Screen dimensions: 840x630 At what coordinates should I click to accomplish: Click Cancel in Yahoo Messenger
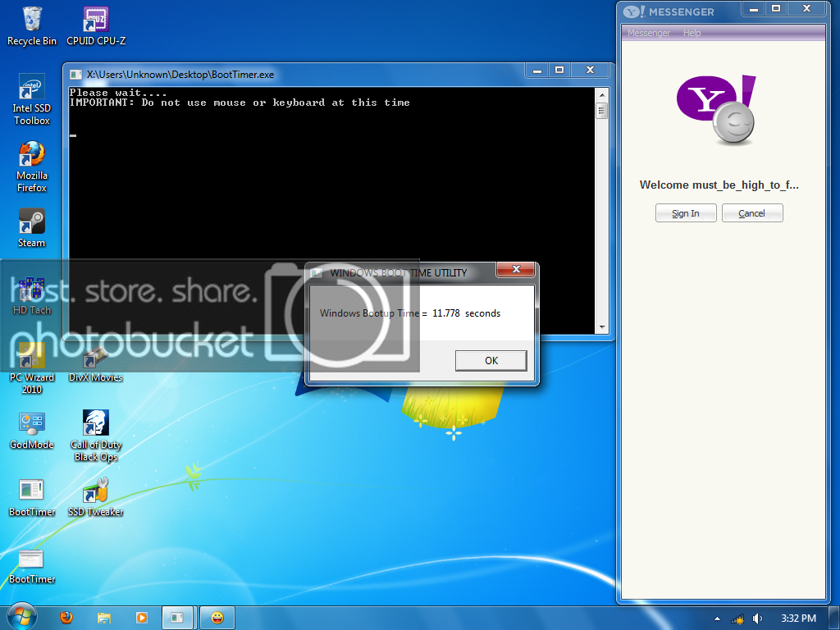click(752, 212)
